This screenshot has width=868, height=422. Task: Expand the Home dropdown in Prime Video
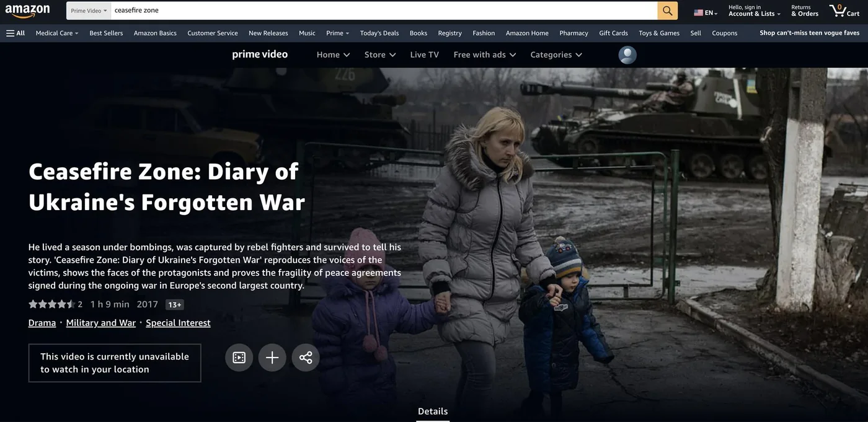[x=334, y=55]
